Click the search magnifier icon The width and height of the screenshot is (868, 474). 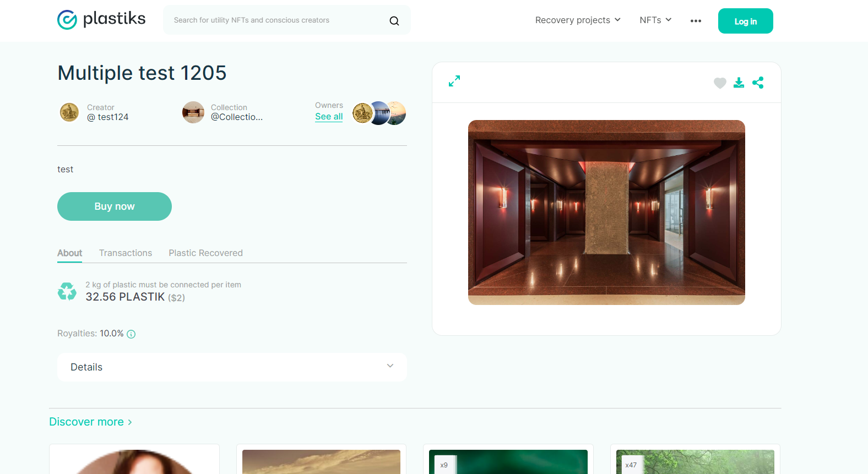tap(394, 21)
